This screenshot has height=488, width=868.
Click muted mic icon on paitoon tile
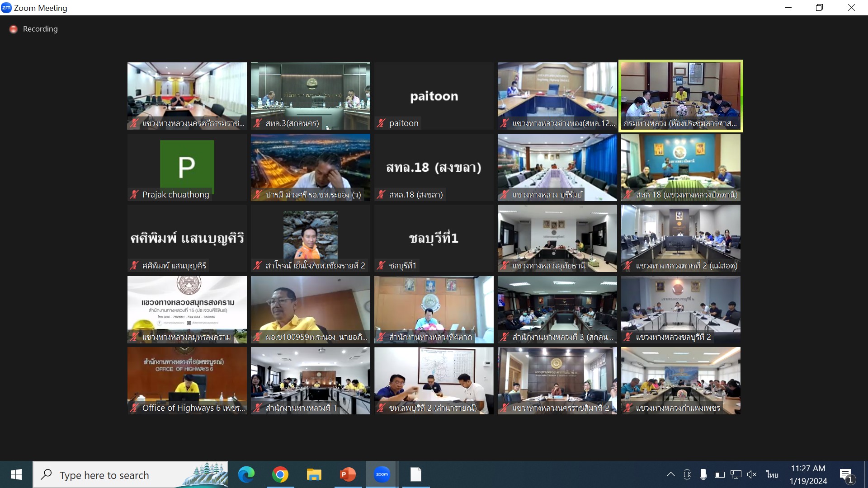click(x=381, y=123)
